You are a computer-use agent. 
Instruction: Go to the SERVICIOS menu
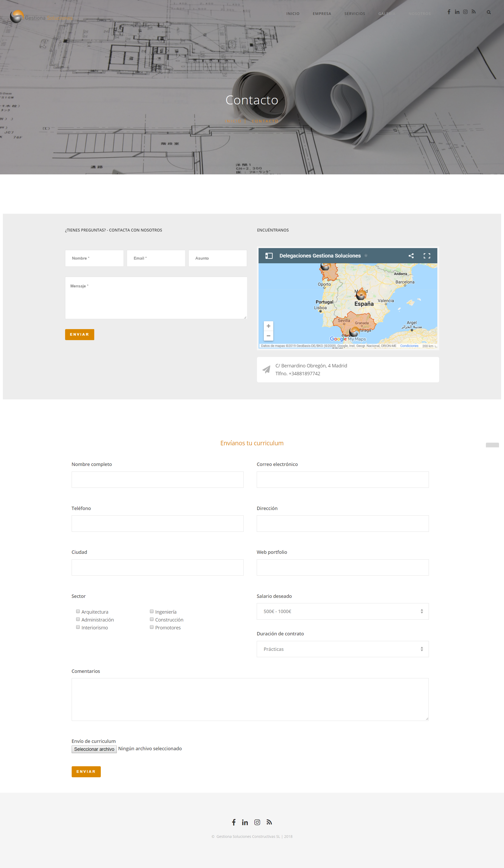354,14
